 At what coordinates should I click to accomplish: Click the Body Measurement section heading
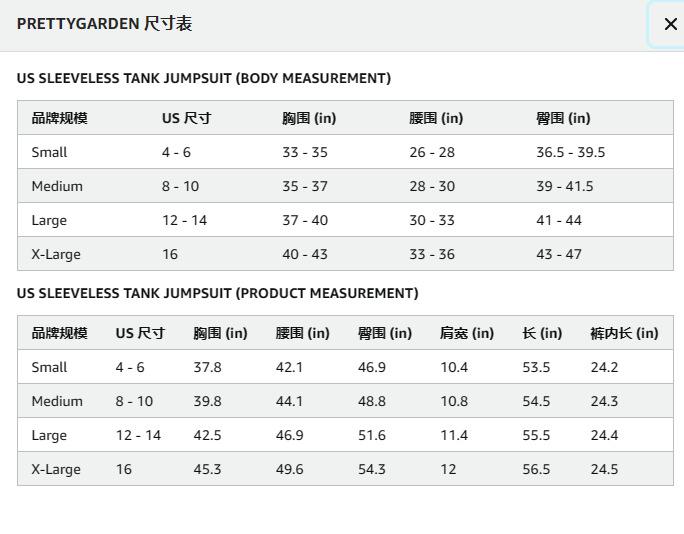pyautogui.click(x=203, y=78)
